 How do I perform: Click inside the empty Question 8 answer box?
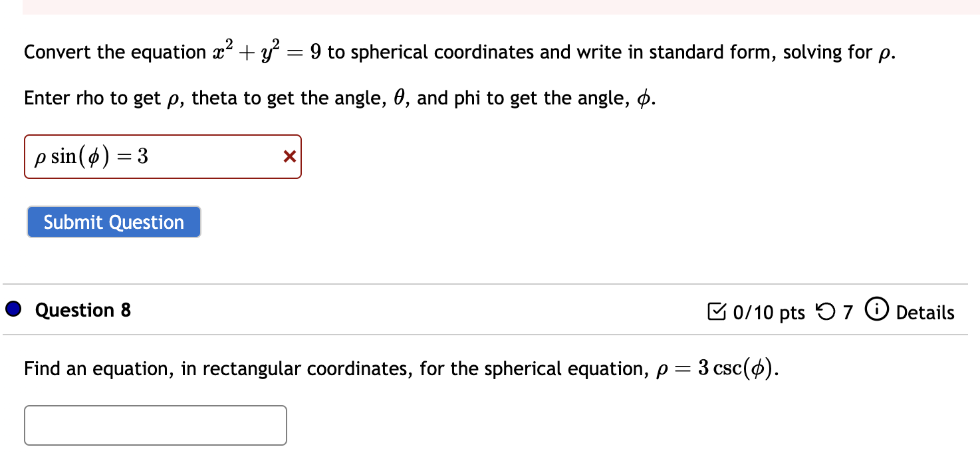pyautogui.click(x=155, y=425)
